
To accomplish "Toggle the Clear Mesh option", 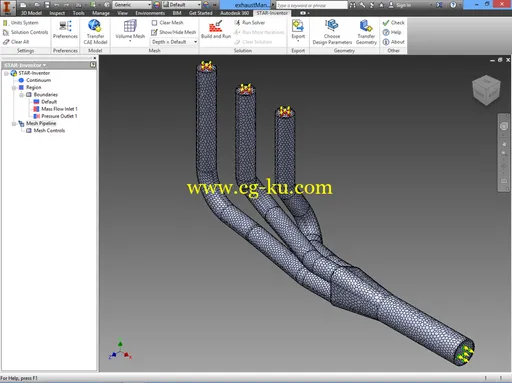I will (167, 23).
